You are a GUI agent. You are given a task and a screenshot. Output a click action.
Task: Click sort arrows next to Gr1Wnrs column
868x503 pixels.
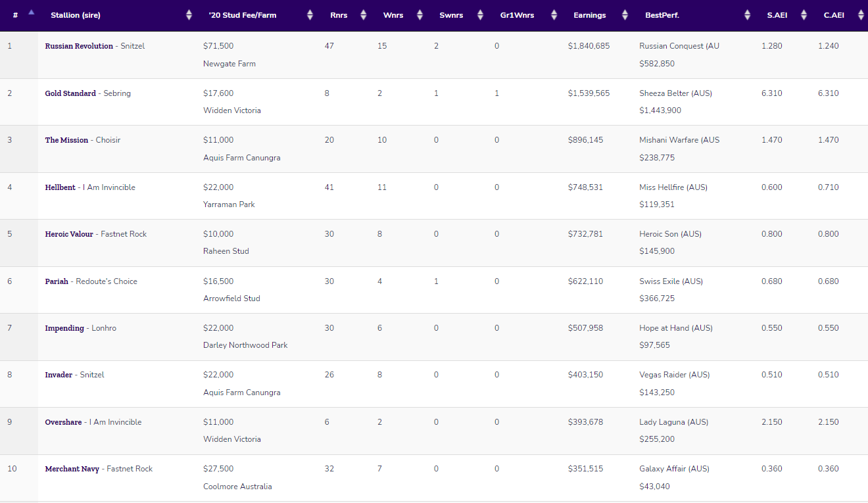554,15
